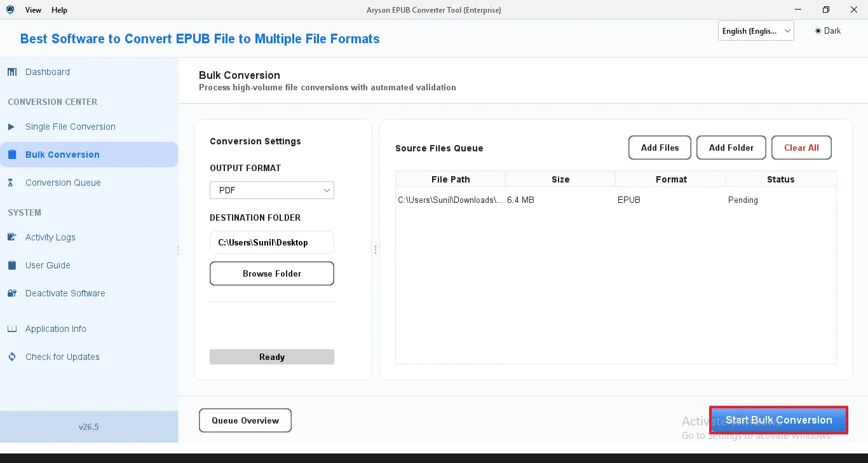
Task: Click the Queue Overview button
Action: pos(245,420)
